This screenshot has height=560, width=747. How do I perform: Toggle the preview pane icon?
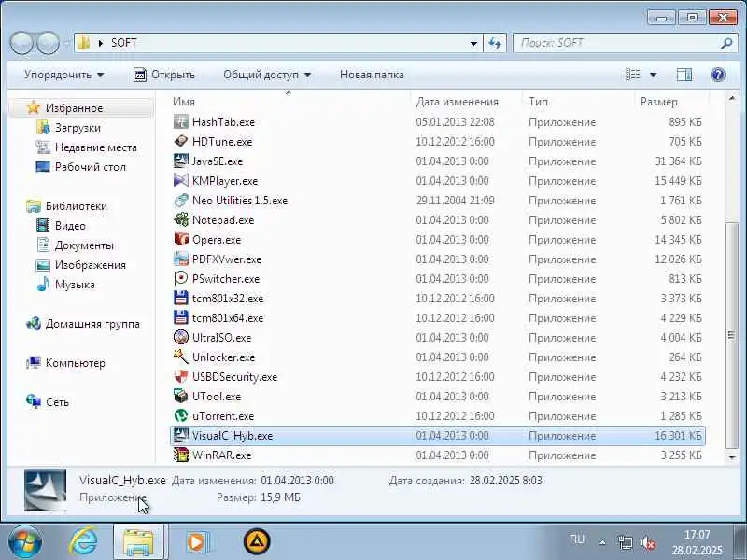[684, 75]
